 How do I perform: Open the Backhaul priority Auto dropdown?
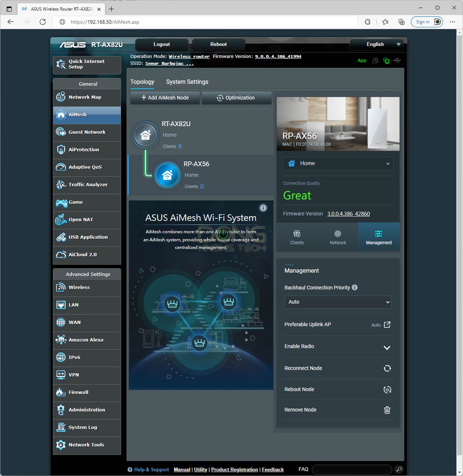338,302
